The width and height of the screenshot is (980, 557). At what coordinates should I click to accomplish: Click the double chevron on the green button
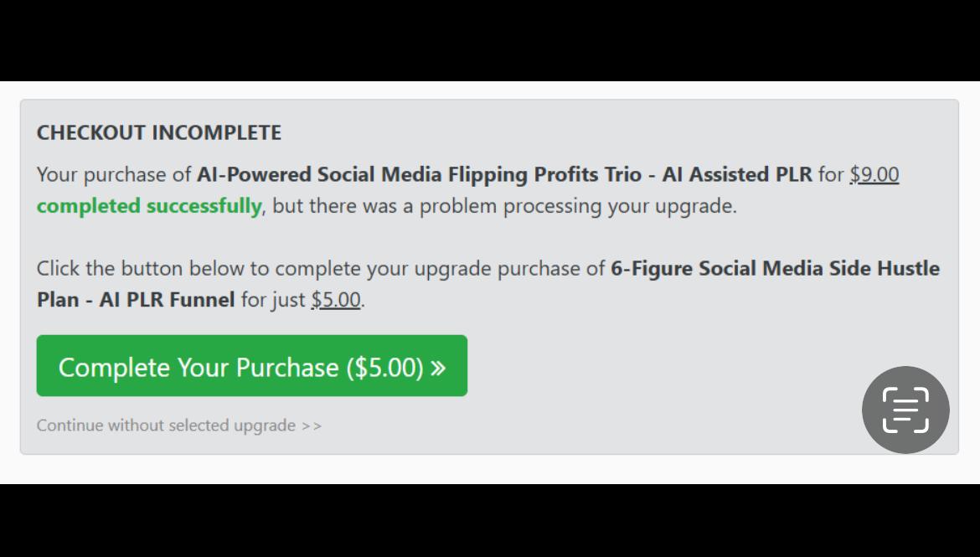pyautogui.click(x=438, y=368)
